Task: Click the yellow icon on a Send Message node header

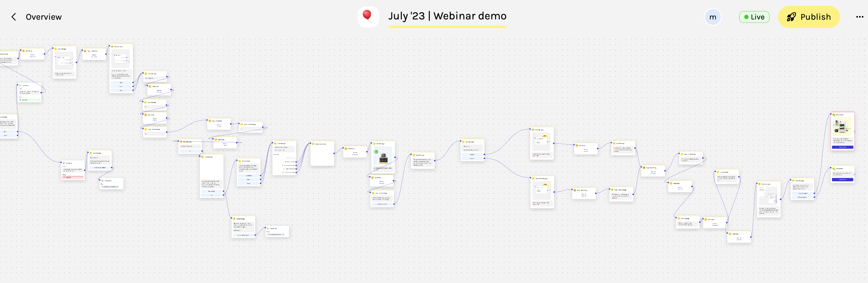Action: (374, 144)
